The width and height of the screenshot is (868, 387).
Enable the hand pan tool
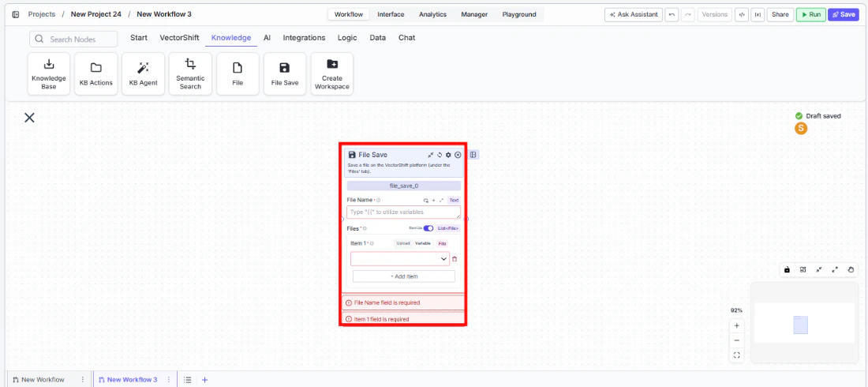coord(851,269)
